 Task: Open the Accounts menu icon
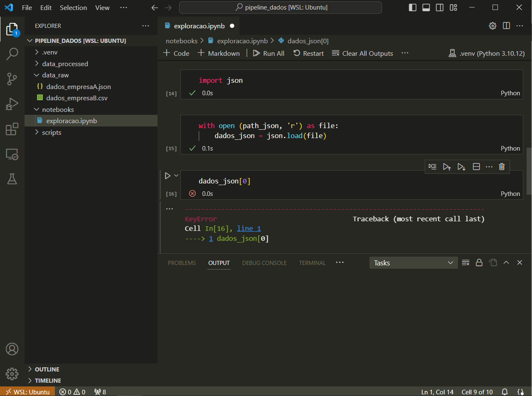click(x=12, y=349)
